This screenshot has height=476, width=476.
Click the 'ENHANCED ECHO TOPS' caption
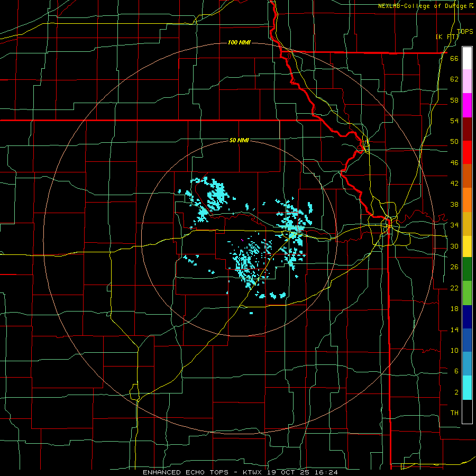tap(186, 472)
